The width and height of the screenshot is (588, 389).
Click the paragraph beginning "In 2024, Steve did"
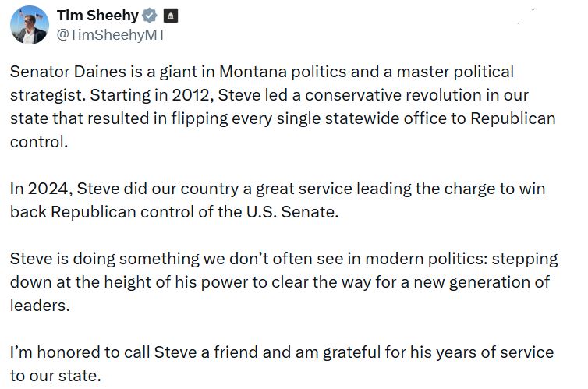pyautogui.click(x=277, y=200)
